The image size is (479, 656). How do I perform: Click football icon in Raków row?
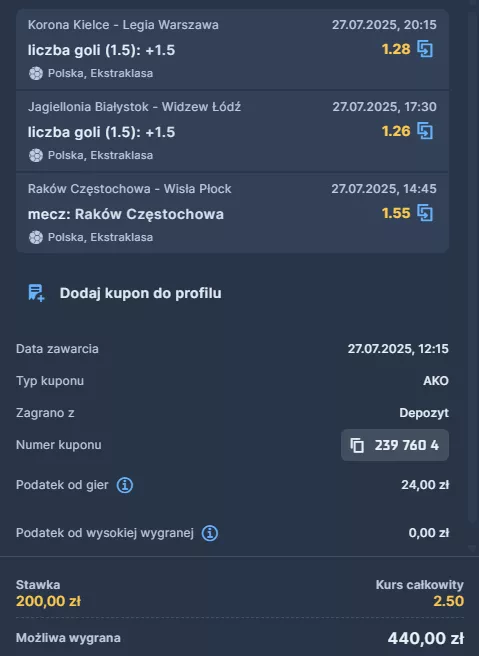36,237
